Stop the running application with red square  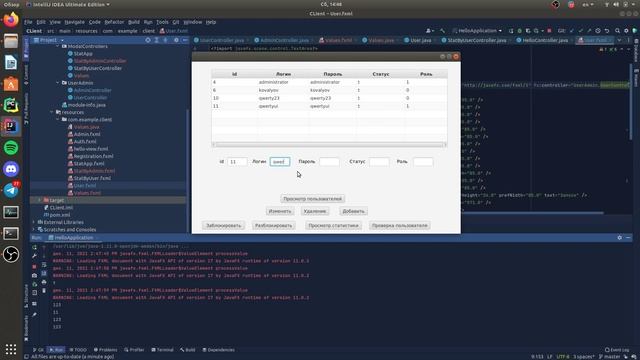(x=549, y=31)
